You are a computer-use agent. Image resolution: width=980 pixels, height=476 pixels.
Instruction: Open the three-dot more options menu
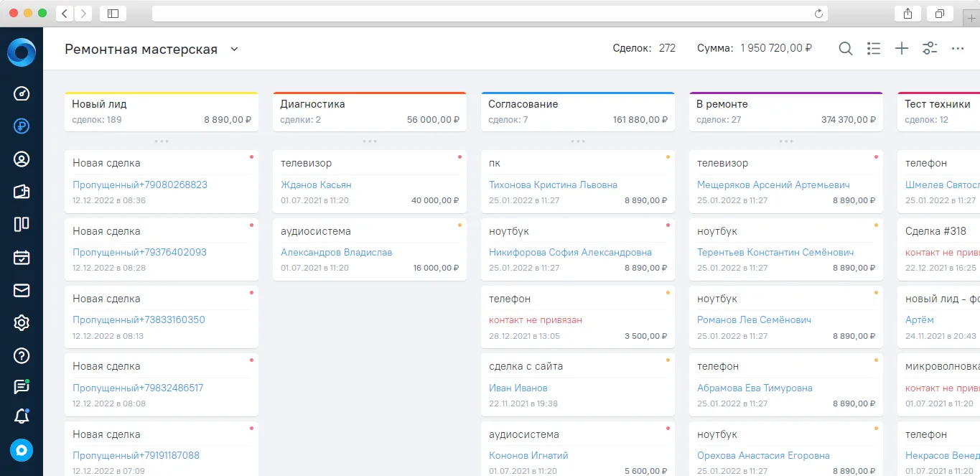(957, 49)
